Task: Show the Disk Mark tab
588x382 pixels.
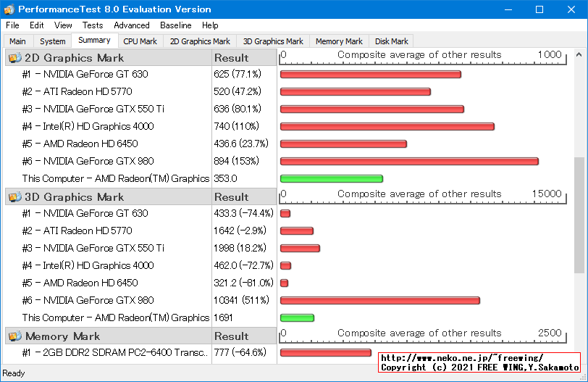Action: point(392,41)
